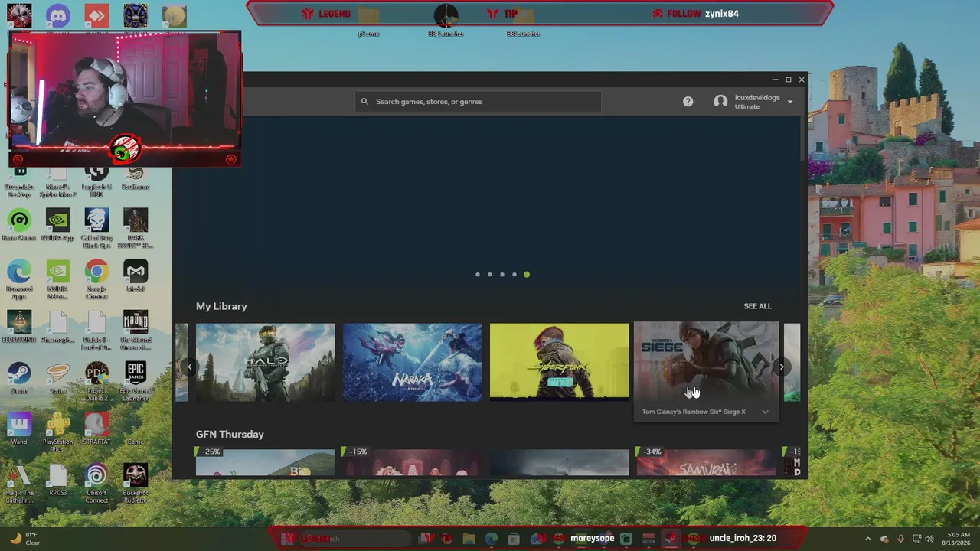980x551 pixels.
Task: Select the fifth carousel slide dot
Action: pyautogui.click(x=527, y=275)
